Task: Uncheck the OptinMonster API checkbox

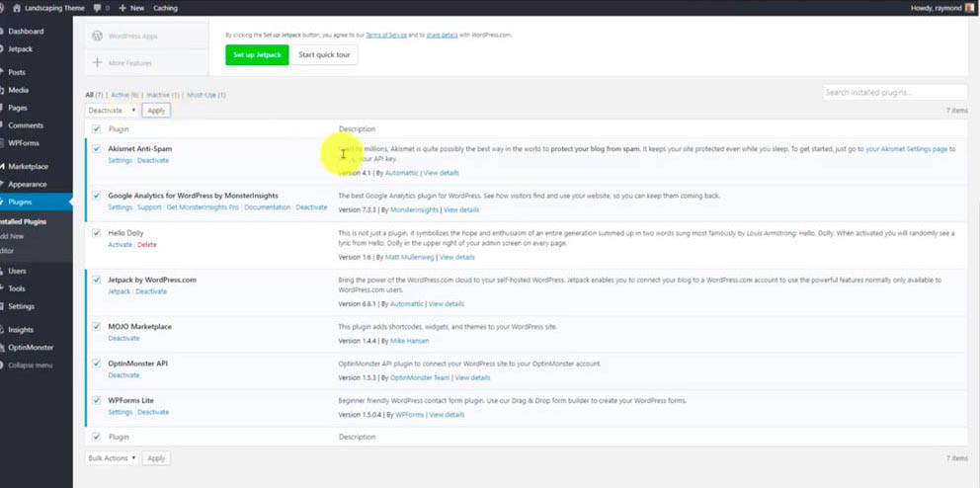Action: coord(96,363)
